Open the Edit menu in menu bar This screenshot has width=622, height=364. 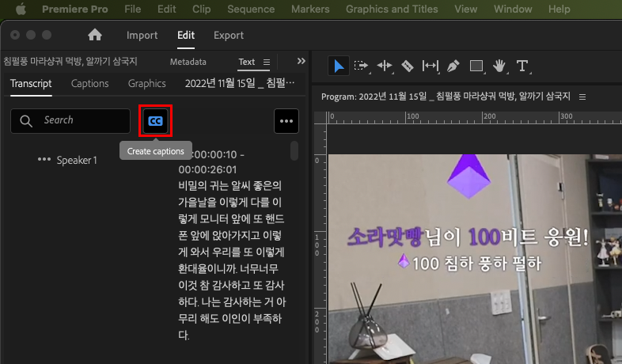click(167, 9)
